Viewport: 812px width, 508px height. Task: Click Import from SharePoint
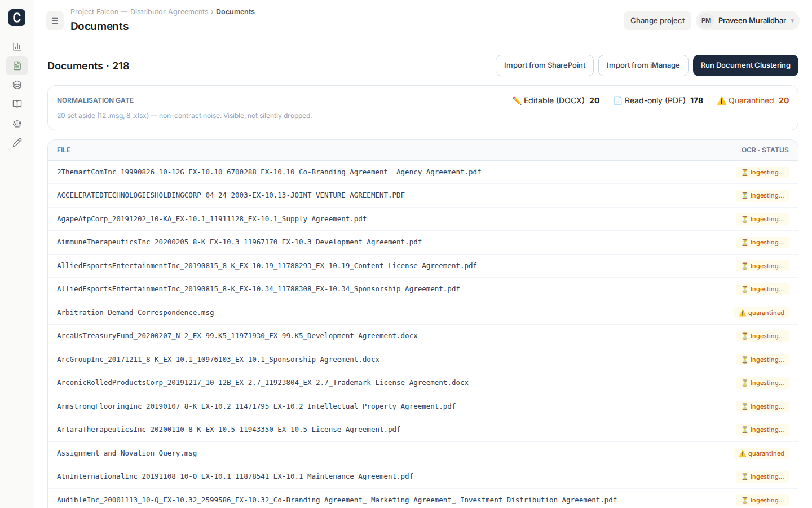pos(545,65)
